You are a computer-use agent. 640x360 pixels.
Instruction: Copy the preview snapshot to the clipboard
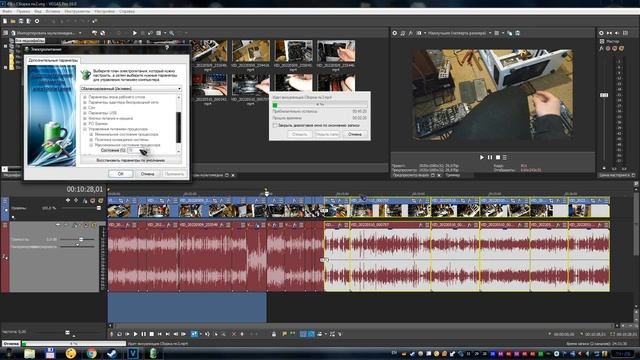pos(509,33)
